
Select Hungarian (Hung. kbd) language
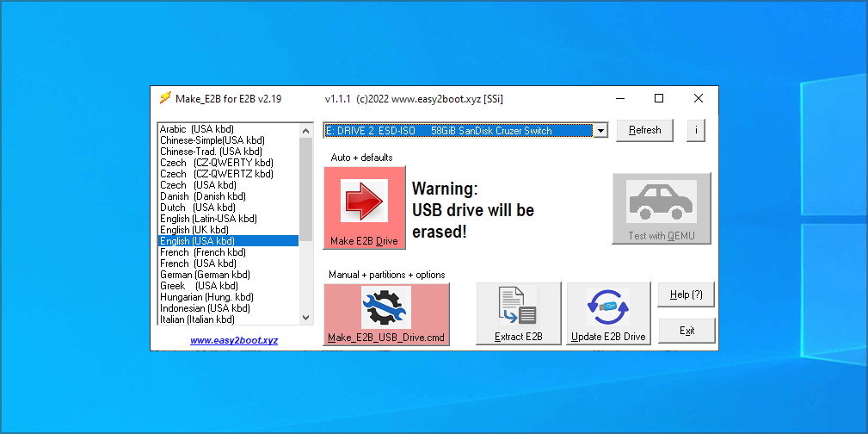pyautogui.click(x=228, y=296)
